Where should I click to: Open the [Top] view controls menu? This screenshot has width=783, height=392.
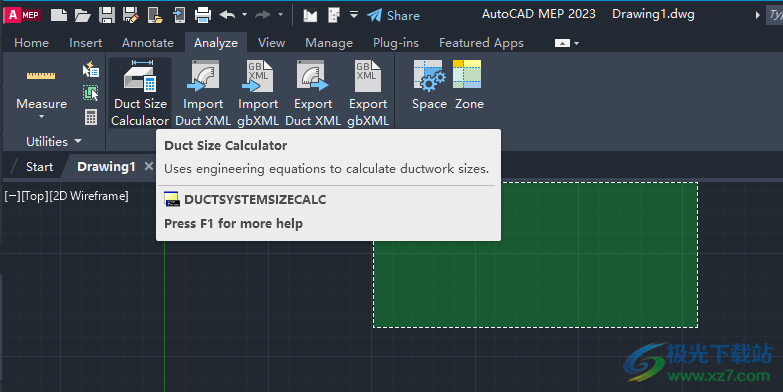[34, 196]
